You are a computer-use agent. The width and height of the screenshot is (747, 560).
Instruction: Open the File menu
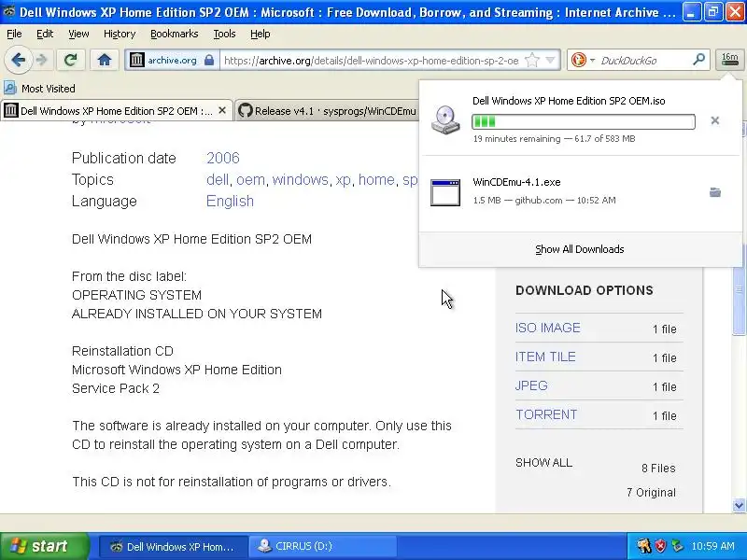click(x=14, y=34)
